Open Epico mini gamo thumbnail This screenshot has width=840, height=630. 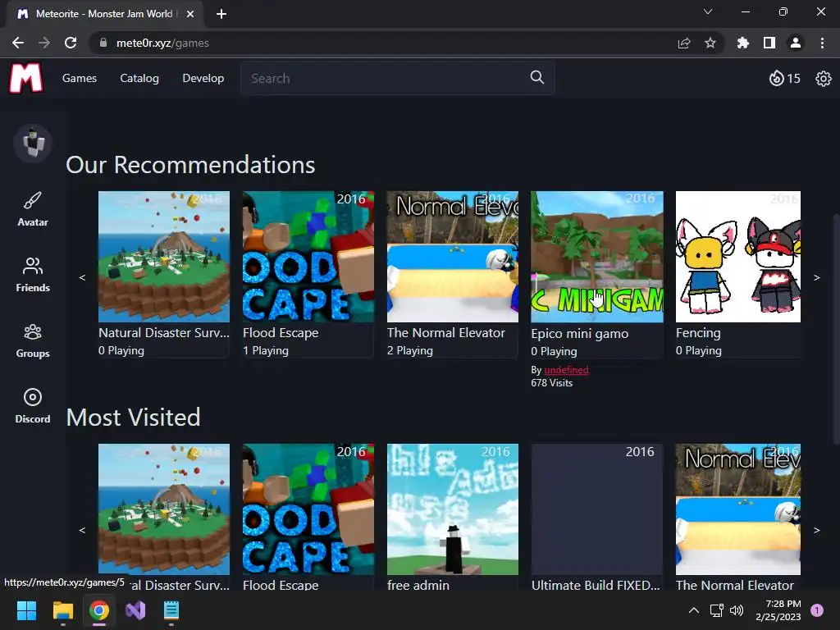coord(597,257)
